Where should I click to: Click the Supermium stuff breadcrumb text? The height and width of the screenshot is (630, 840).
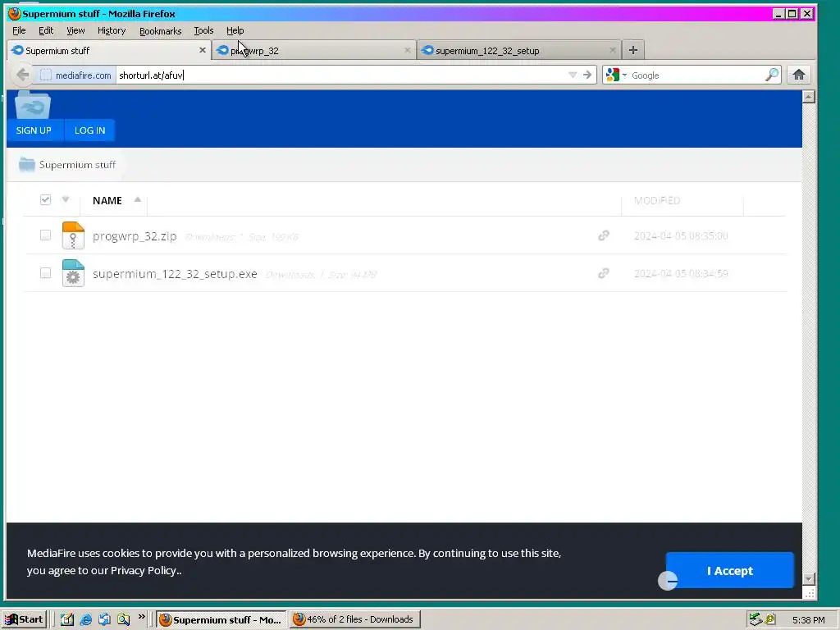[77, 164]
